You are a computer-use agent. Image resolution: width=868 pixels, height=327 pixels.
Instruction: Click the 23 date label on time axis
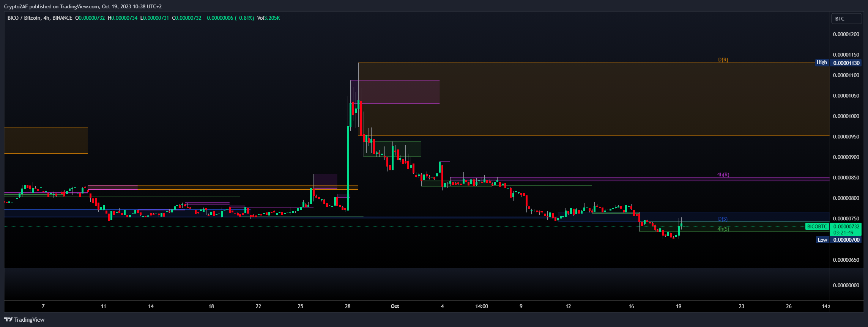pyautogui.click(x=742, y=306)
